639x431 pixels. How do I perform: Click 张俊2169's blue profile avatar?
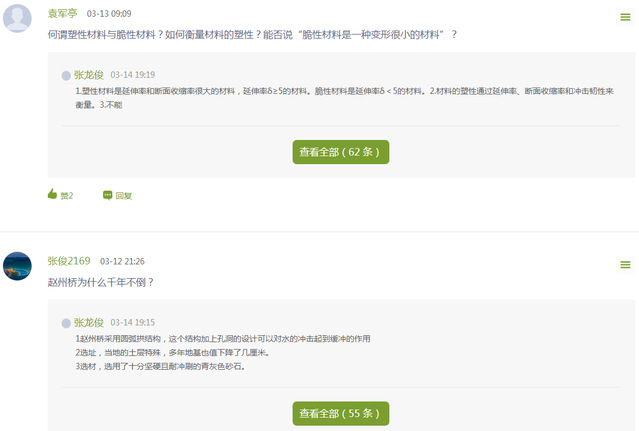tap(18, 266)
